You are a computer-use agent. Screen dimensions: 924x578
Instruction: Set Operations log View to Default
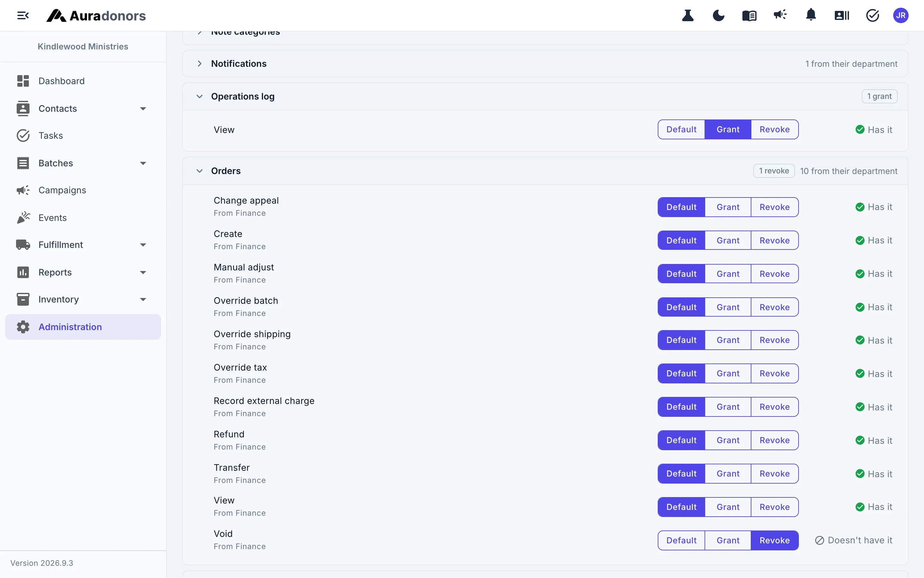coord(681,130)
